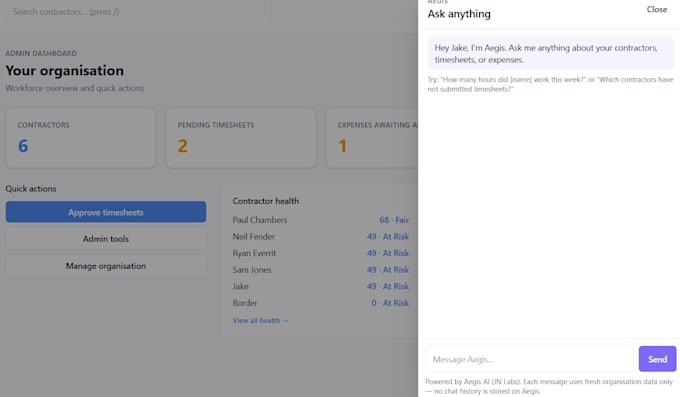Follow the View all health link

[260, 321]
